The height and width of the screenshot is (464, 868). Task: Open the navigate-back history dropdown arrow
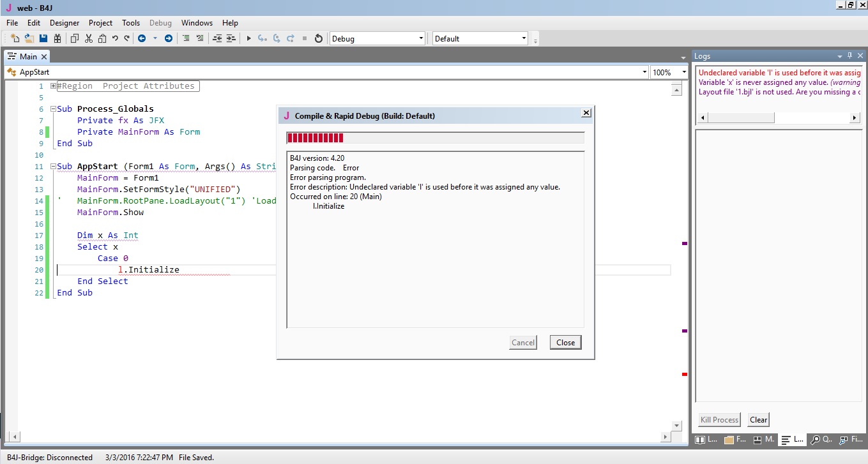click(155, 38)
